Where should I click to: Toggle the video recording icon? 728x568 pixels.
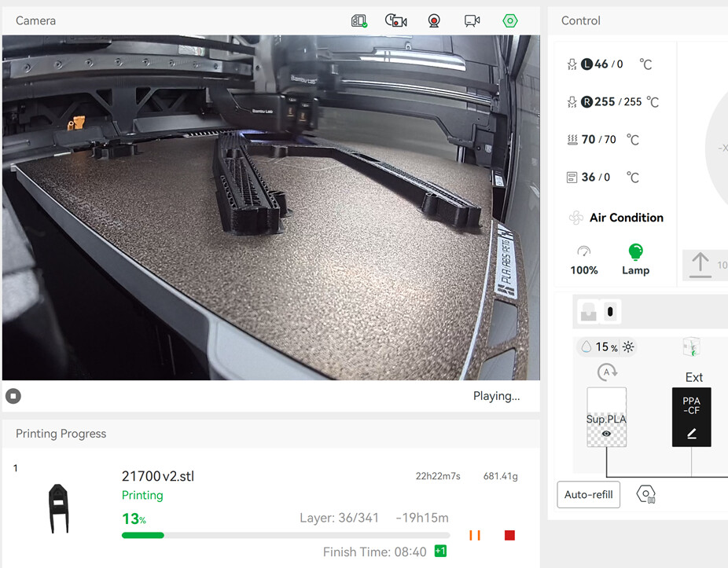[x=434, y=21]
